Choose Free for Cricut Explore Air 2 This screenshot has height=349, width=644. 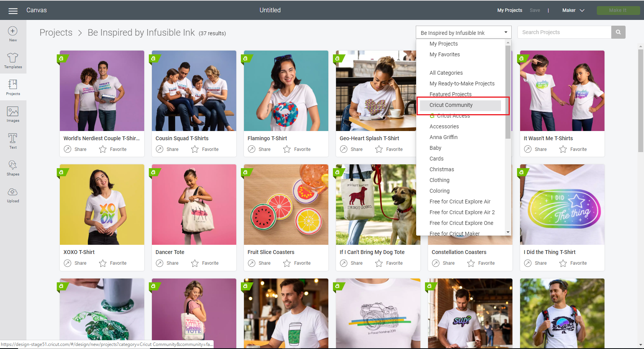coord(462,212)
